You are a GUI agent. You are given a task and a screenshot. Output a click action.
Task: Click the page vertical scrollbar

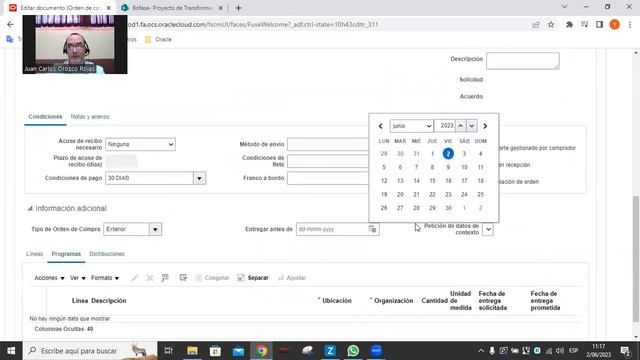[636, 259]
